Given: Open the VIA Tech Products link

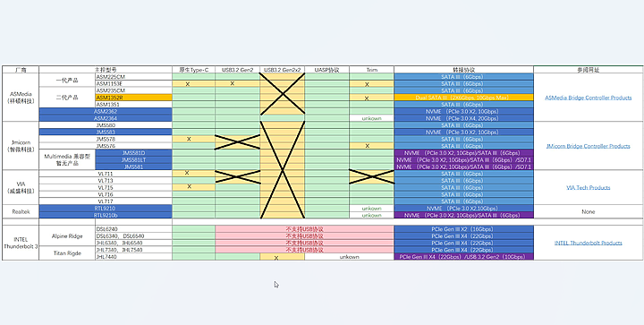Looking at the screenshot, I should coord(589,188).
